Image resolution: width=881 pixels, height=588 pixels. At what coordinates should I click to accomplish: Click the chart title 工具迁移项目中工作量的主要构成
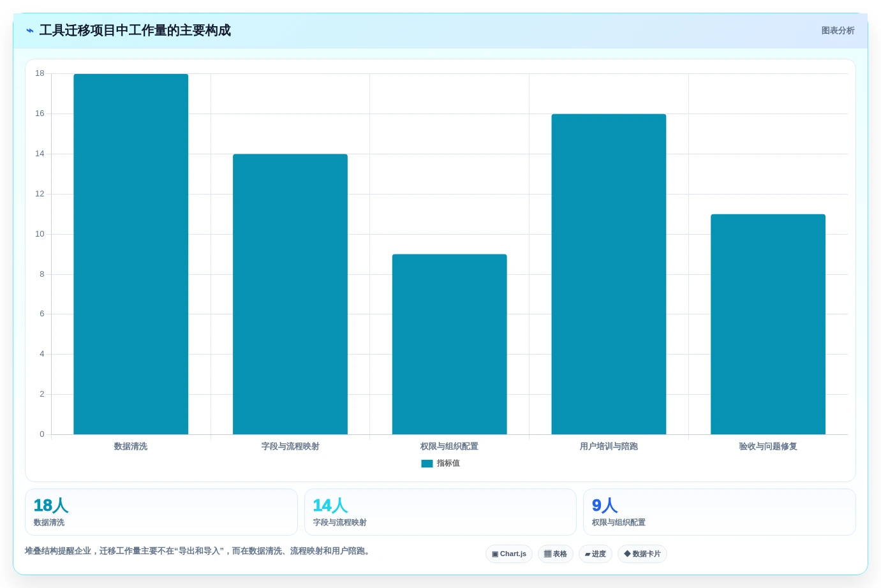[135, 31]
